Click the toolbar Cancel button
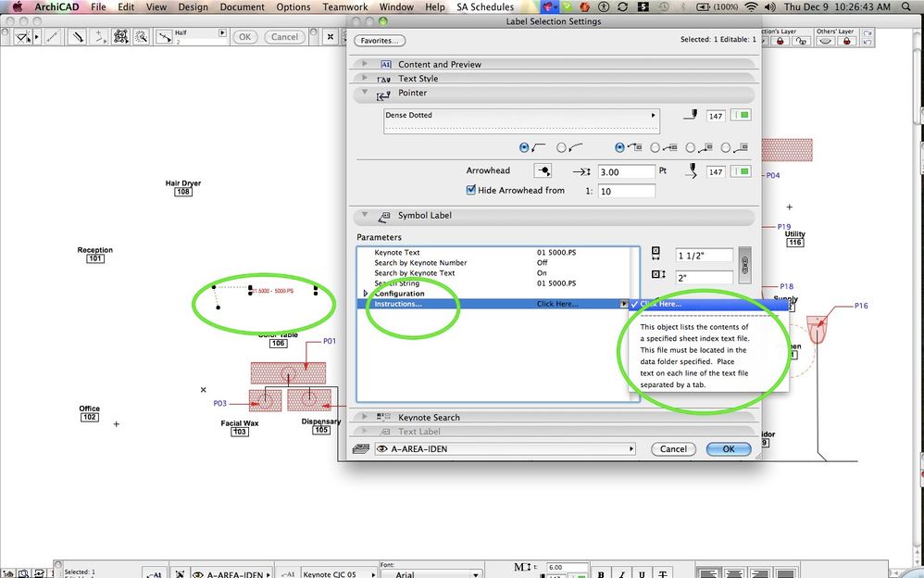Image resolution: width=924 pixels, height=578 pixels. pyautogui.click(x=284, y=36)
